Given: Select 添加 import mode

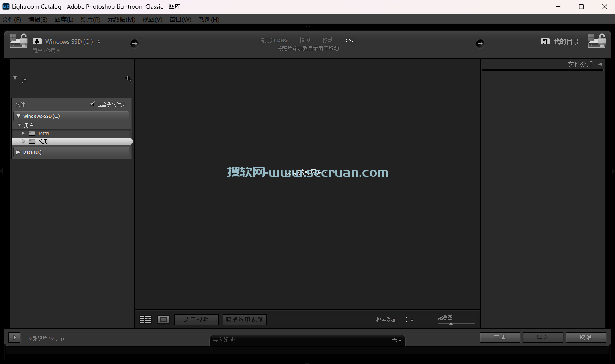Looking at the screenshot, I should coord(351,40).
